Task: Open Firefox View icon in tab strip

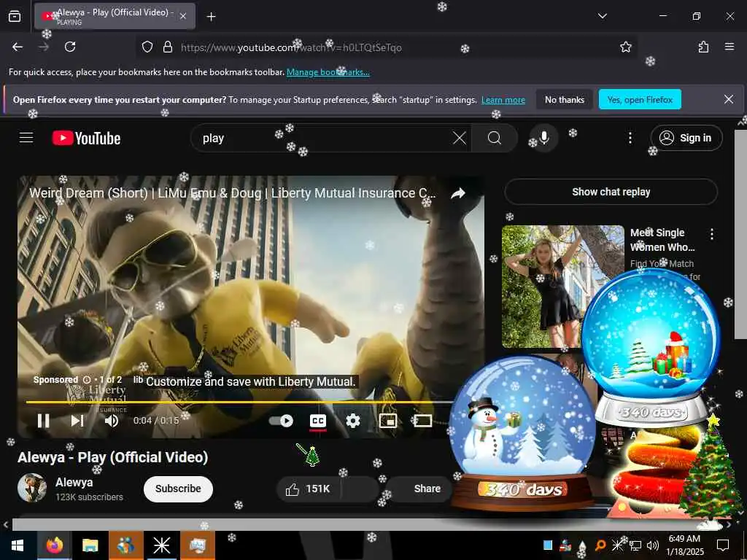Action: (x=15, y=16)
